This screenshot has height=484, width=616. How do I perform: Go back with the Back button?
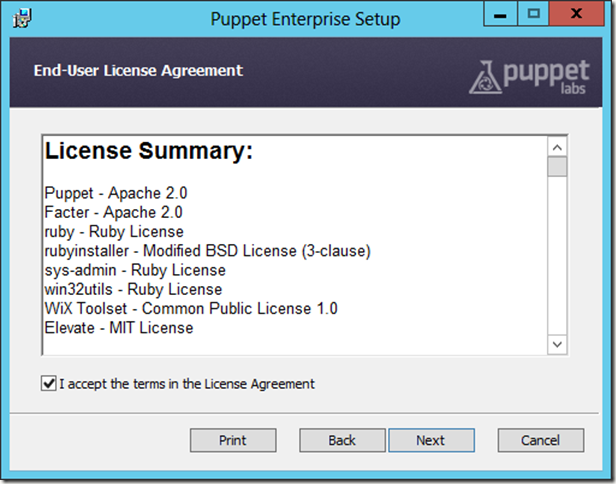pos(342,440)
